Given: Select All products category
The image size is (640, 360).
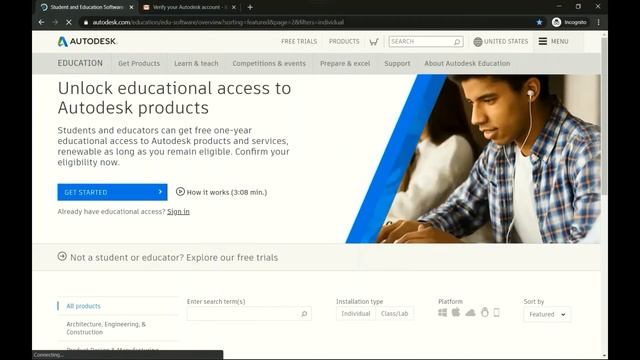Looking at the screenshot, I should click(83, 306).
